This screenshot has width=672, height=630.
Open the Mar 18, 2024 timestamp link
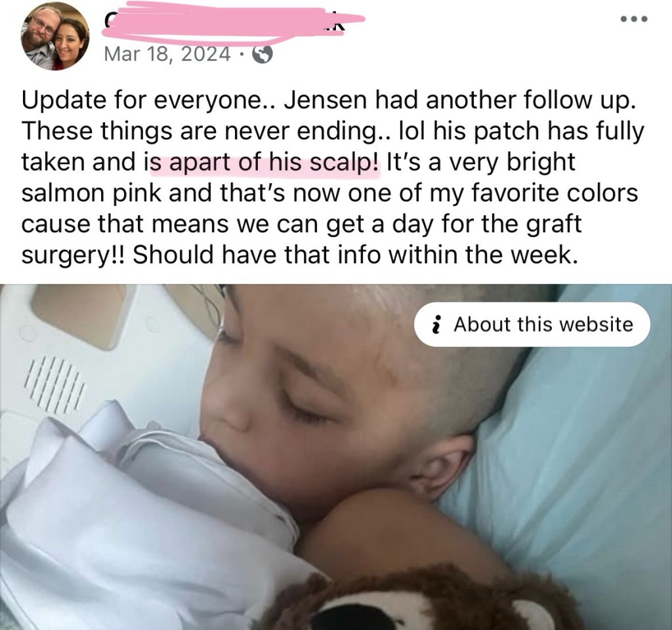click(167, 54)
